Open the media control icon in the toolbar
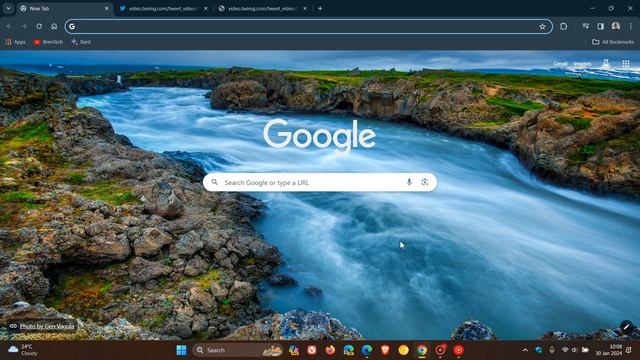The width and height of the screenshot is (640, 360). (x=586, y=27)
